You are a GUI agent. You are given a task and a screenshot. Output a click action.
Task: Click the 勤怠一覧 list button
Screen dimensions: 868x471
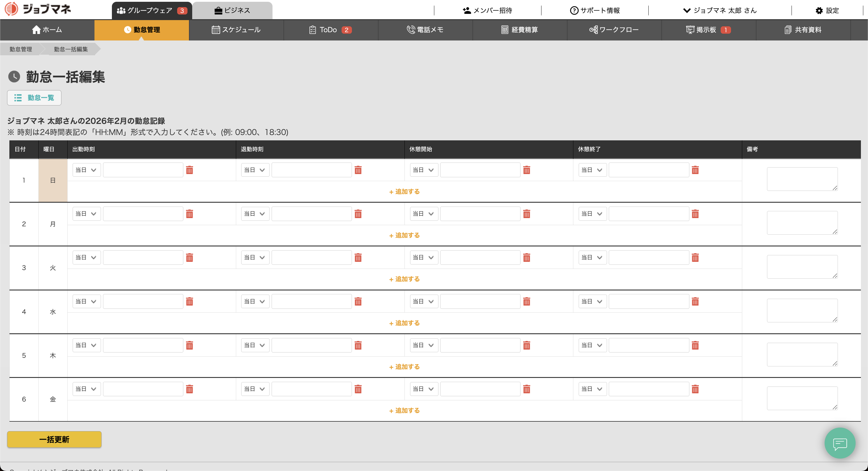(x=34, y=98)
